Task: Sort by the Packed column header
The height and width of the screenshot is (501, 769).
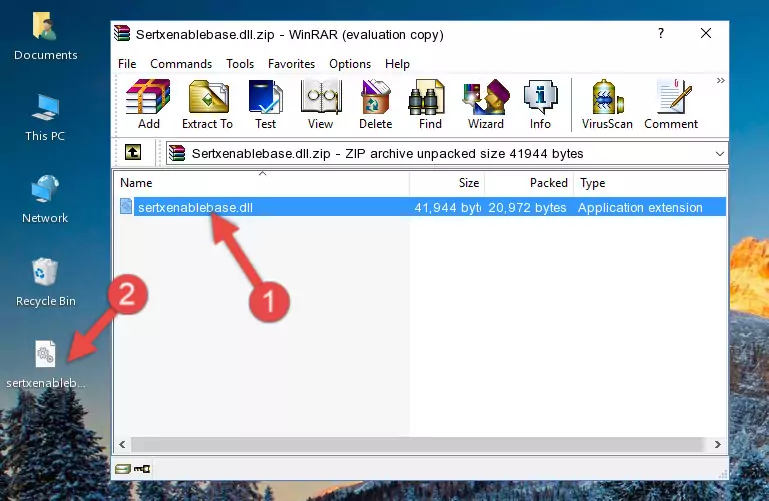Action: point(529,182)
